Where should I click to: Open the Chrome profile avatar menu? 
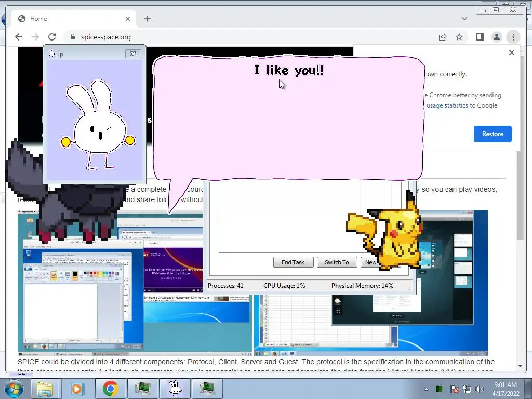pos(496,37)
